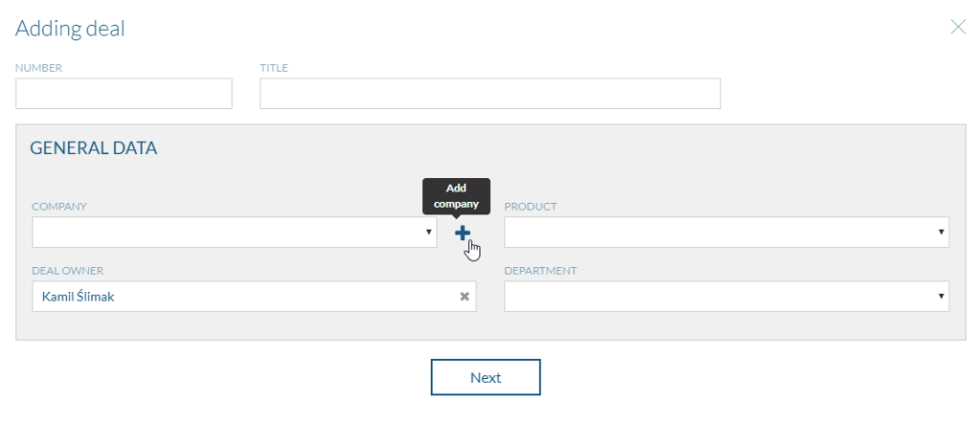Click the Next button
This screenshot has width=980, height=424.
point(485,377)
